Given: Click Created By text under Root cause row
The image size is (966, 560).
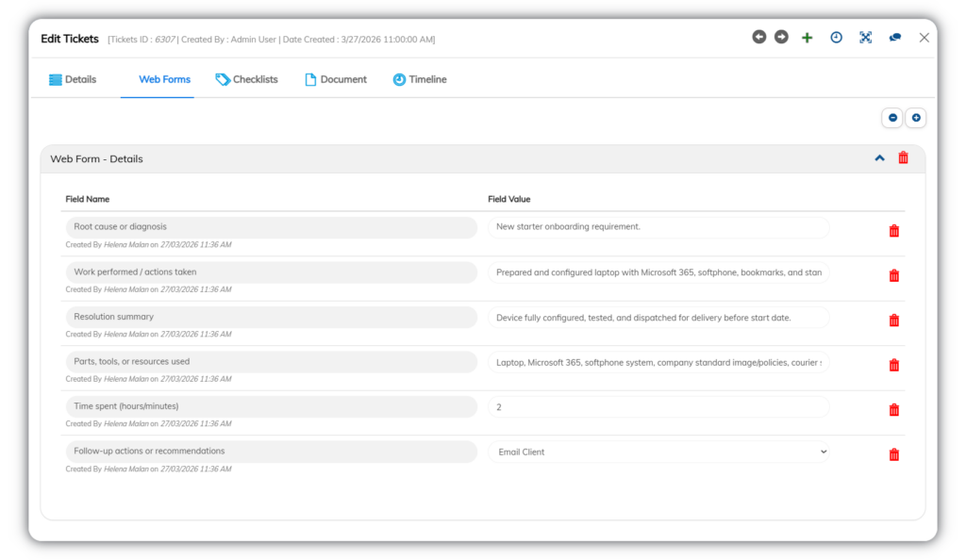Looking at the screenshot, I should pyautogui.click(x=148, y=244).
